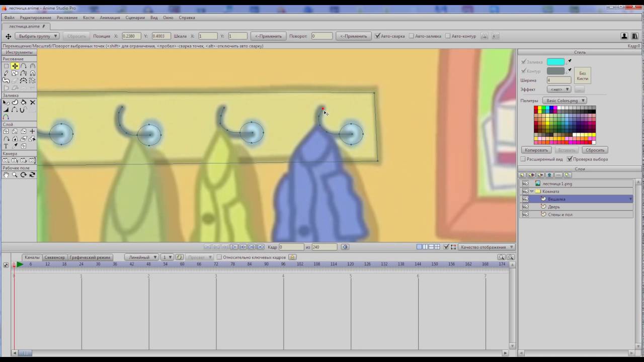
Task: Click the cyan Заливка fill color swatch
Action: (x=555, y=62)
